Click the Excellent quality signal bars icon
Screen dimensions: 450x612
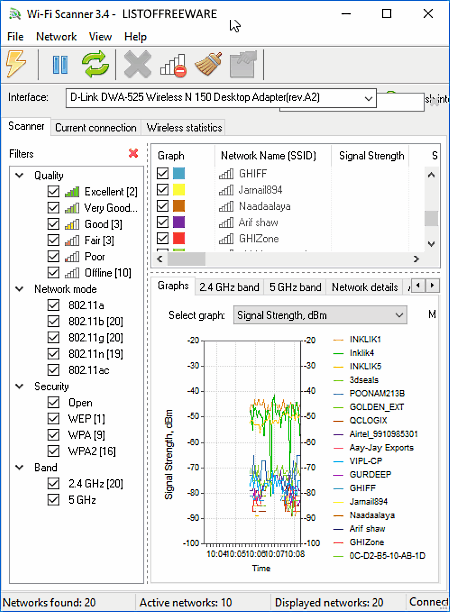[72, 192]
